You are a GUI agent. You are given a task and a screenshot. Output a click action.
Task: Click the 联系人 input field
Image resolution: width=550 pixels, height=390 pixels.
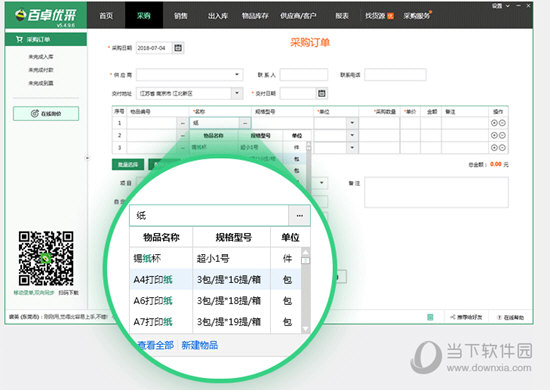click(x=304, y=74)
